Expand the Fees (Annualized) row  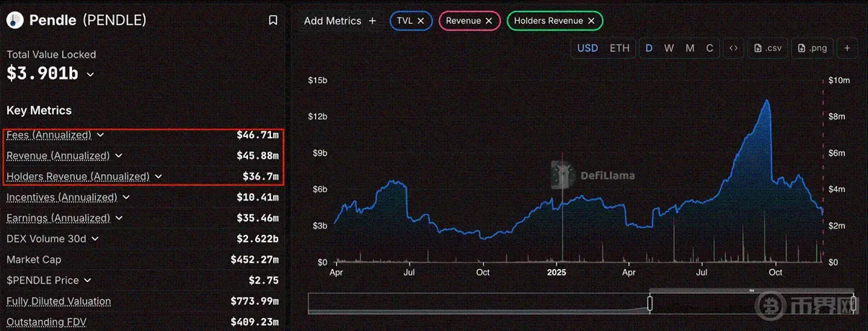click(x=101, y=135)
